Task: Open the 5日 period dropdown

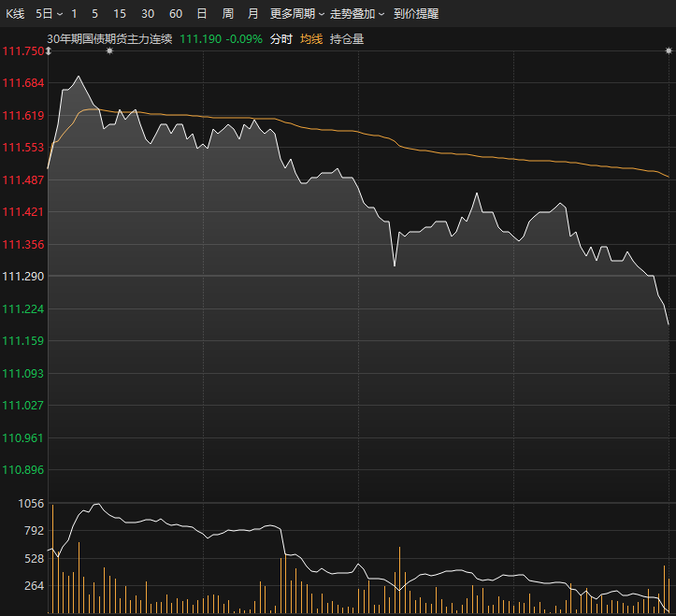Action: (50, 14)
